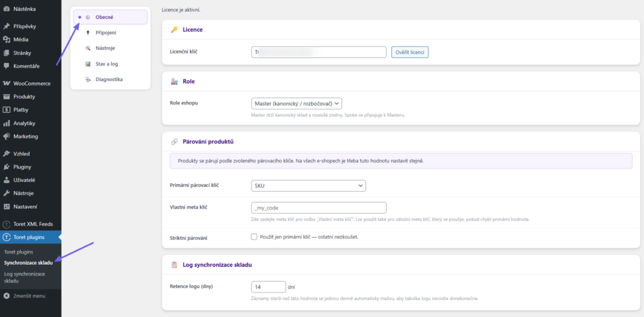
Task: Open the Pluginy plug icon
Action: [x=6, y=167]
